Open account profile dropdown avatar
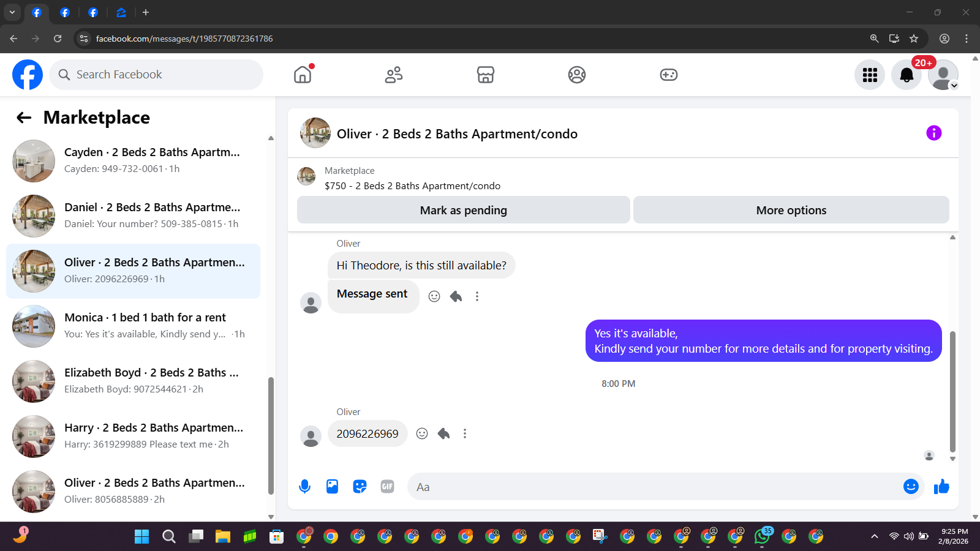This screenshot has height=551, width=980. 943,75
